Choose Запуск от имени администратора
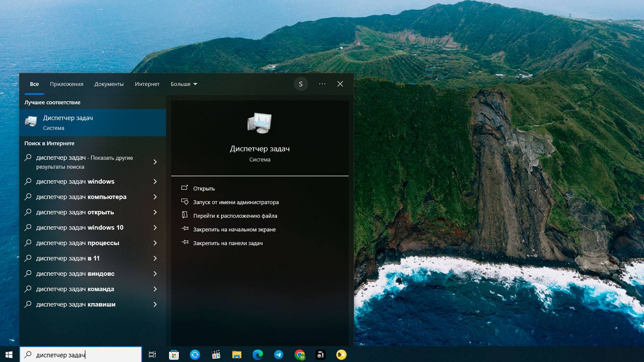This screenshot has height=362, width=644. [x=235, y=202]
